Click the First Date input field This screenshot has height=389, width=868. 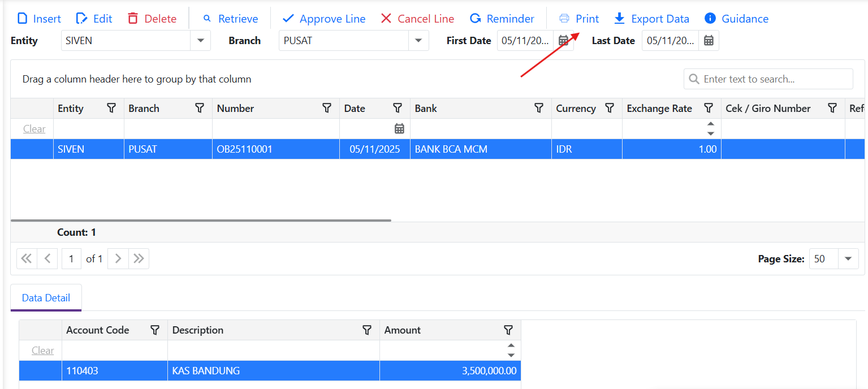point(526,41)
